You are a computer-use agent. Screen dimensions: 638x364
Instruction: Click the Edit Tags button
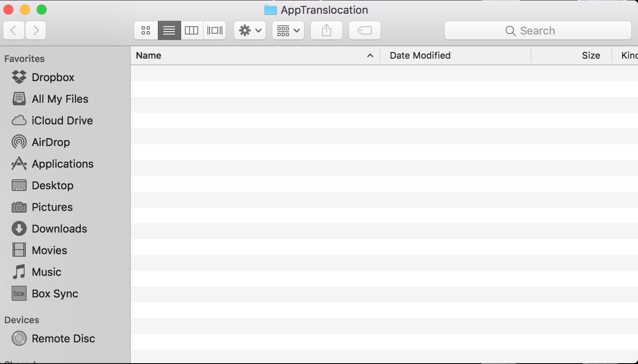point(365,30)
